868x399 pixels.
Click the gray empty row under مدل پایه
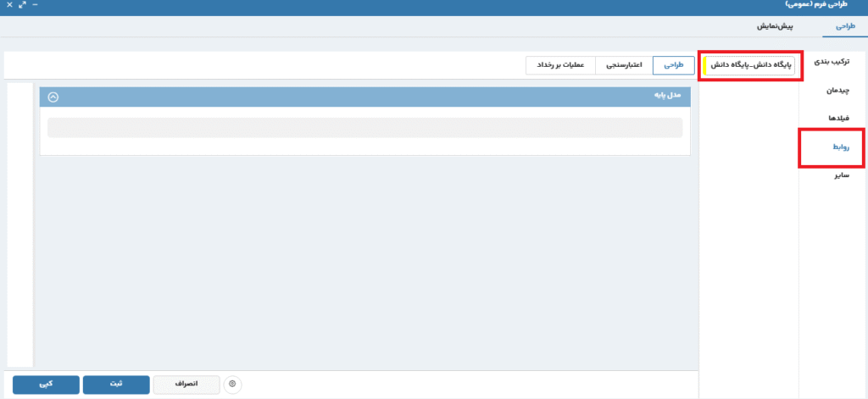pos(364,128)
